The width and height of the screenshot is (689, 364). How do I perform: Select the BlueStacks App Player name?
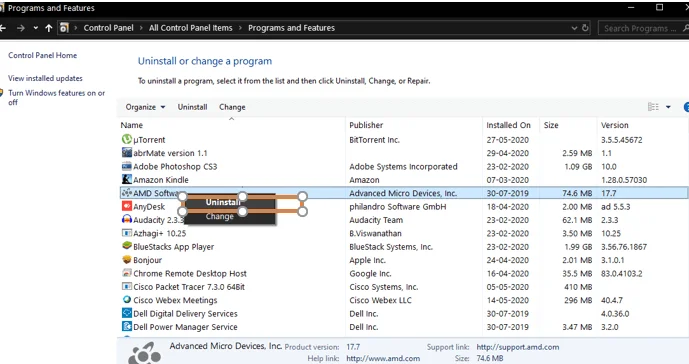point(174,247)
